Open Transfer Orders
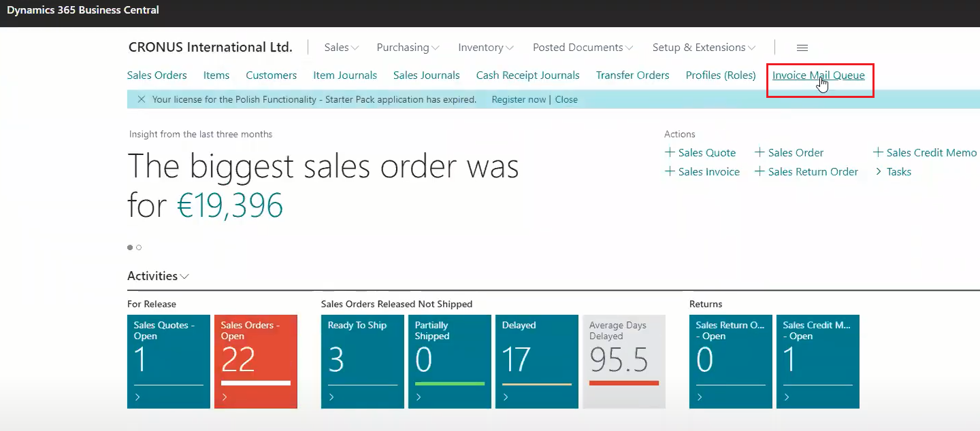This screenshot has height=431, width=980. [x=633, y=75]
